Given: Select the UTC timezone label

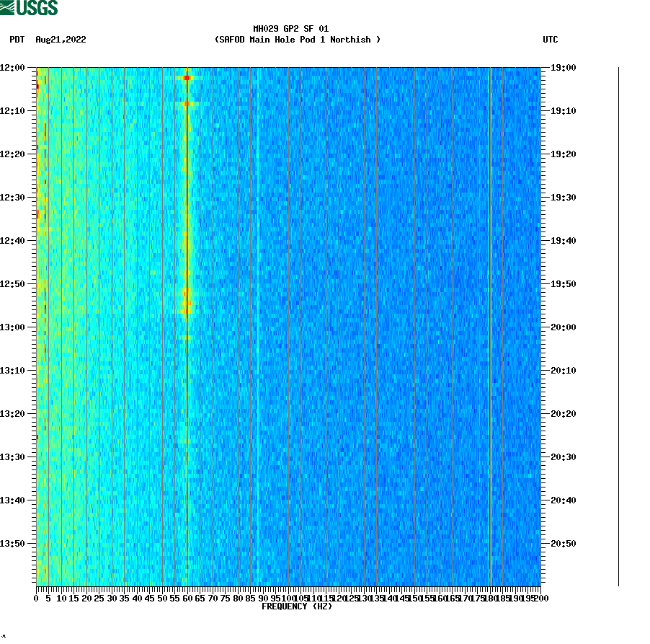Looking at the screenshot, I should click(552, 40).
